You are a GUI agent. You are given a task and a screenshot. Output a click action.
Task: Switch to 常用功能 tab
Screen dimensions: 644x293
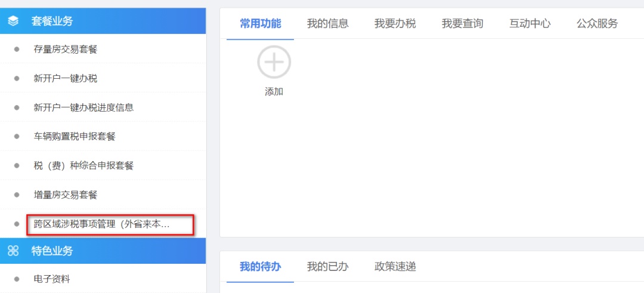point(261,23)
